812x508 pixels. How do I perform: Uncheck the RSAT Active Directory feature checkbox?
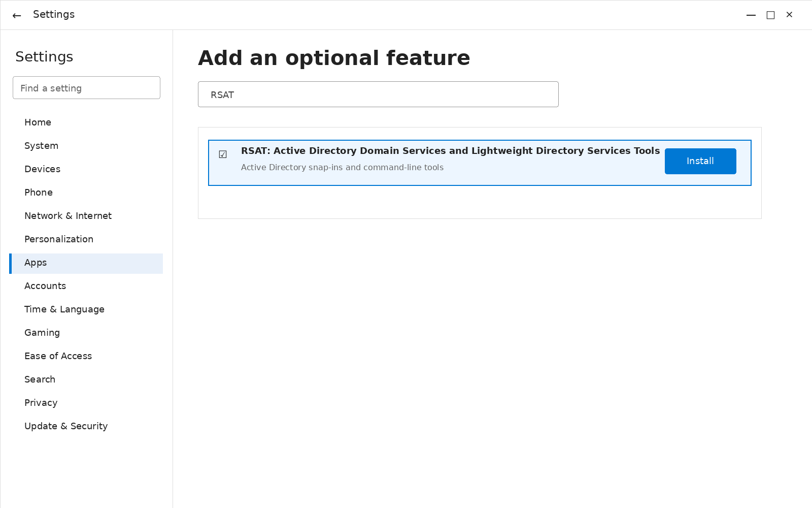point(223,154)
